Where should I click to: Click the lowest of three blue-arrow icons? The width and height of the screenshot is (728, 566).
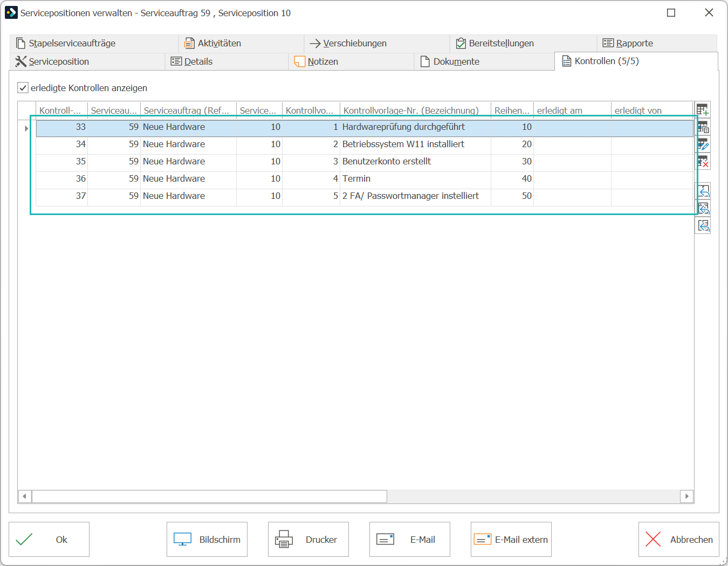(x=703, y=225)
